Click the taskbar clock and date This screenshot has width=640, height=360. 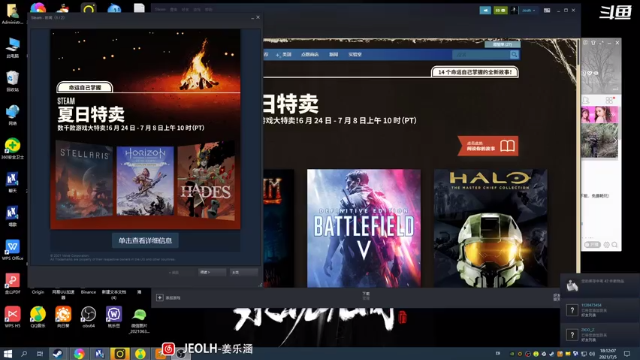608,354
